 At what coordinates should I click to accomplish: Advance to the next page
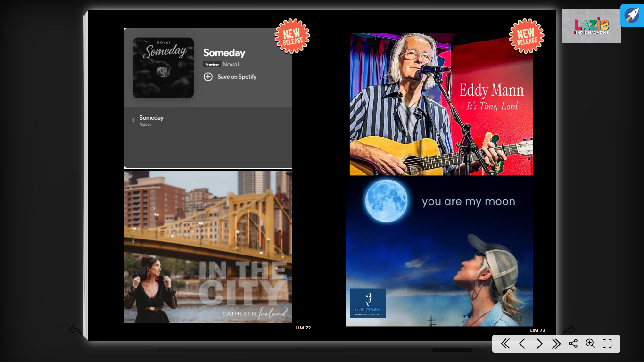(x=539, y=344)
